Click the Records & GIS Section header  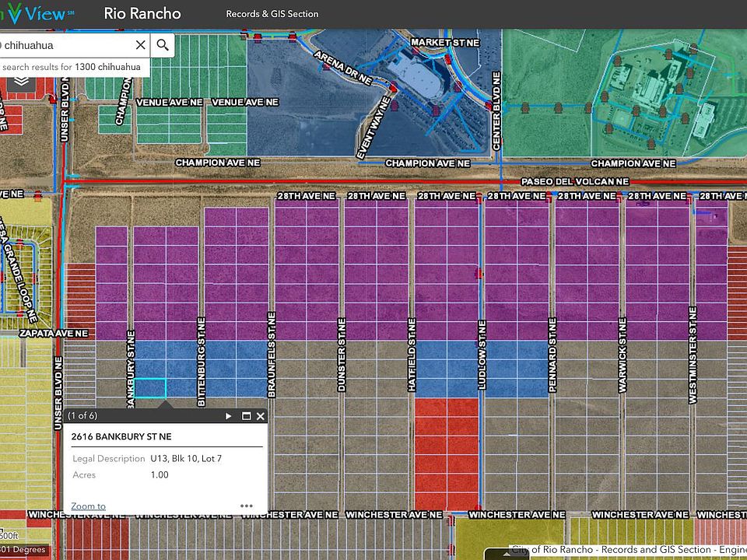272,14
